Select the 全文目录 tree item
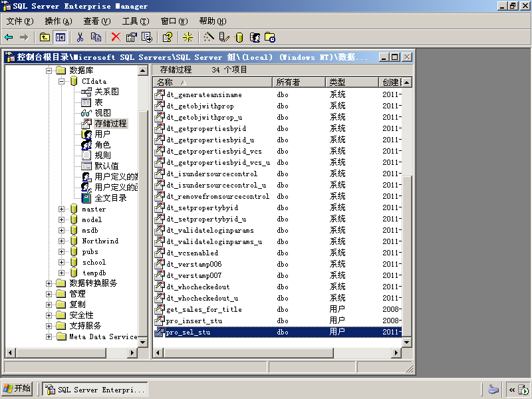 110,198
